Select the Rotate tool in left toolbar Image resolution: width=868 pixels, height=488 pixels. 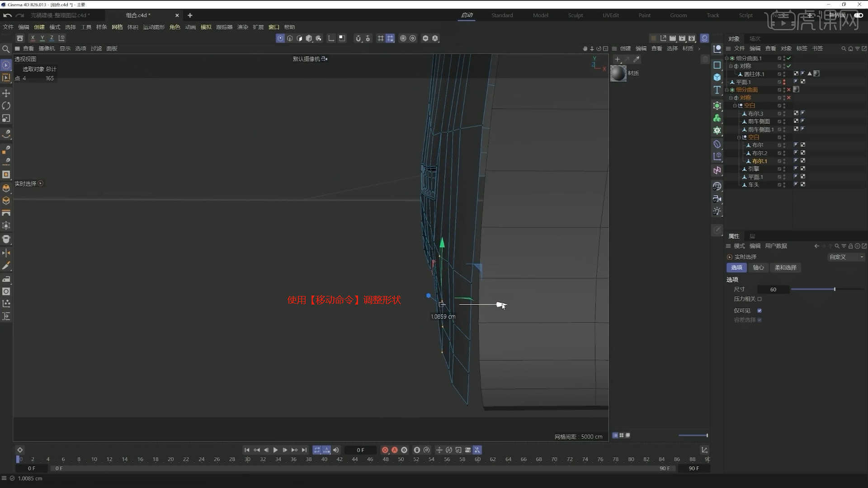[x=6, y=106]
